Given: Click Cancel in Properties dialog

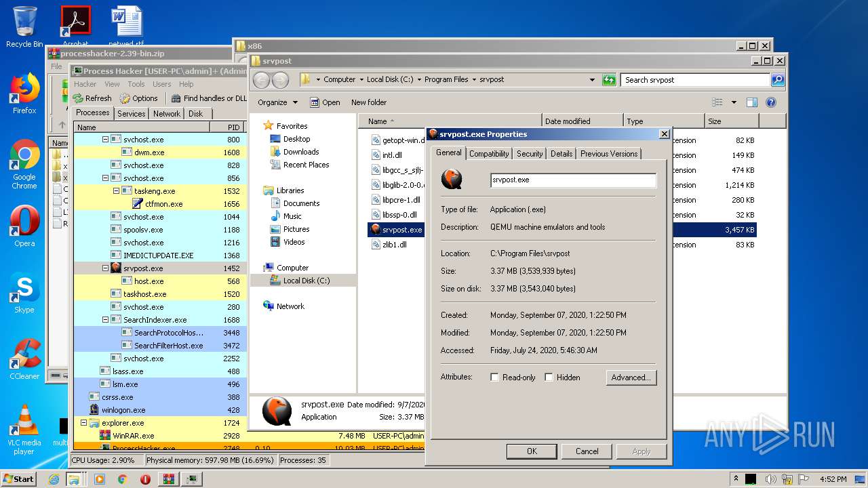Looking at the screenshot, I should point(587,451).
